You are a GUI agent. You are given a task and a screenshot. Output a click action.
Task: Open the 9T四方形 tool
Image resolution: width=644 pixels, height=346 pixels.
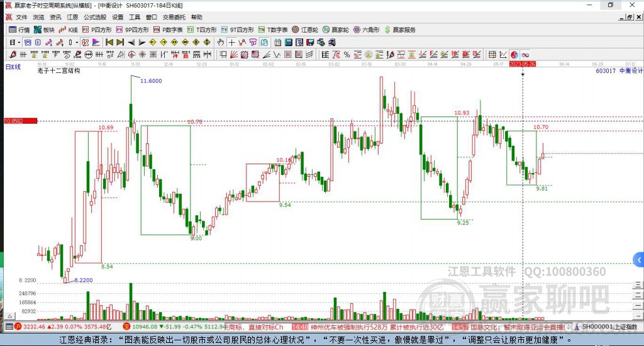(x=237, y=30)
